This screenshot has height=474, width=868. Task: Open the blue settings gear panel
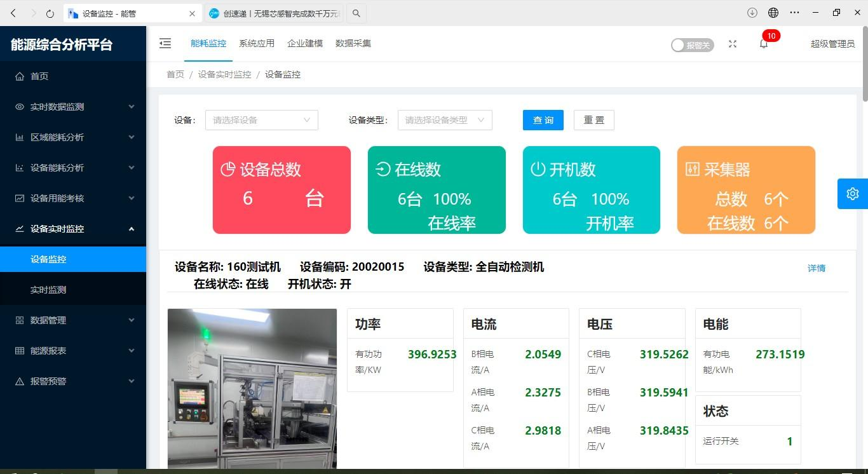(x=852, y=194)
